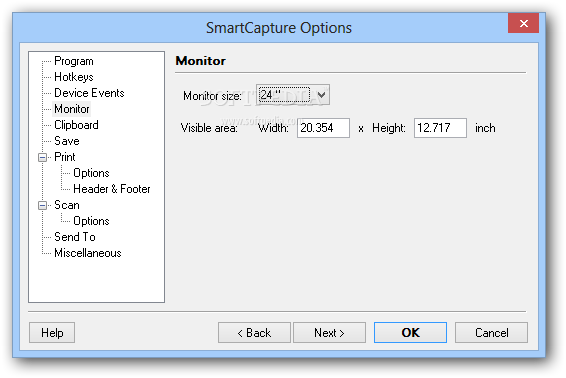Screen dimensions: 566x378
Task: Confirm settings with OK
Action: click(410, 333)
